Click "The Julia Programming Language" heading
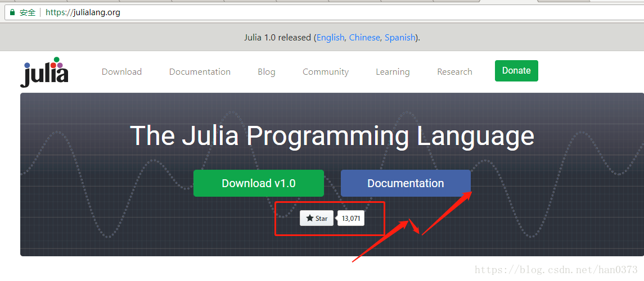The height and width of the screenshot is (281, 644). [332, 135]
